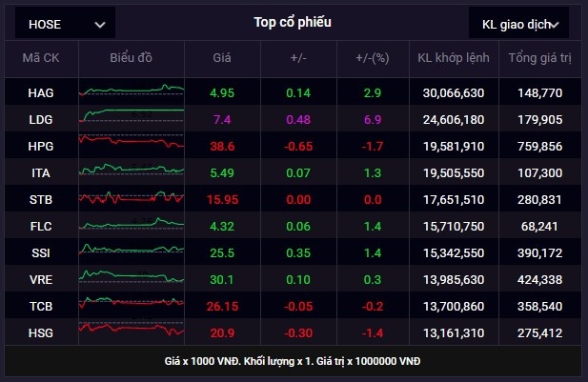Click the Biểu đồ column header
The width and height of the screenshot is (588, 382).
(x=131, y=58)
